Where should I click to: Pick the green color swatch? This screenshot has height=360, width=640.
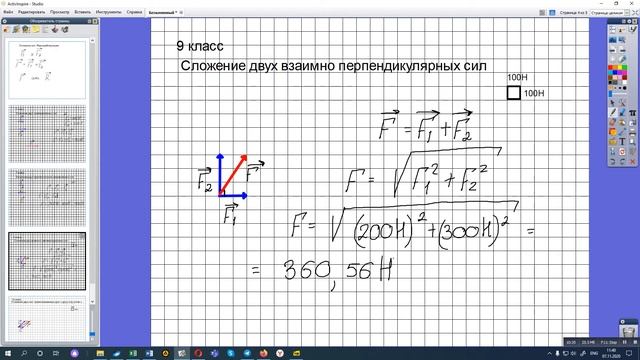tap(625, 67)
